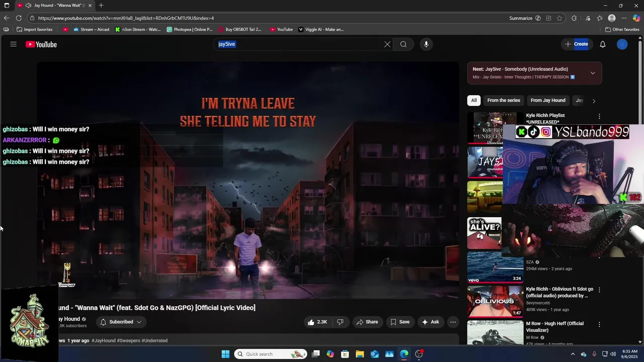Mute the tab via speaker icon
The height and width of the screenshot is (362, 644).
pyautogui.click(x=29, y=6)
